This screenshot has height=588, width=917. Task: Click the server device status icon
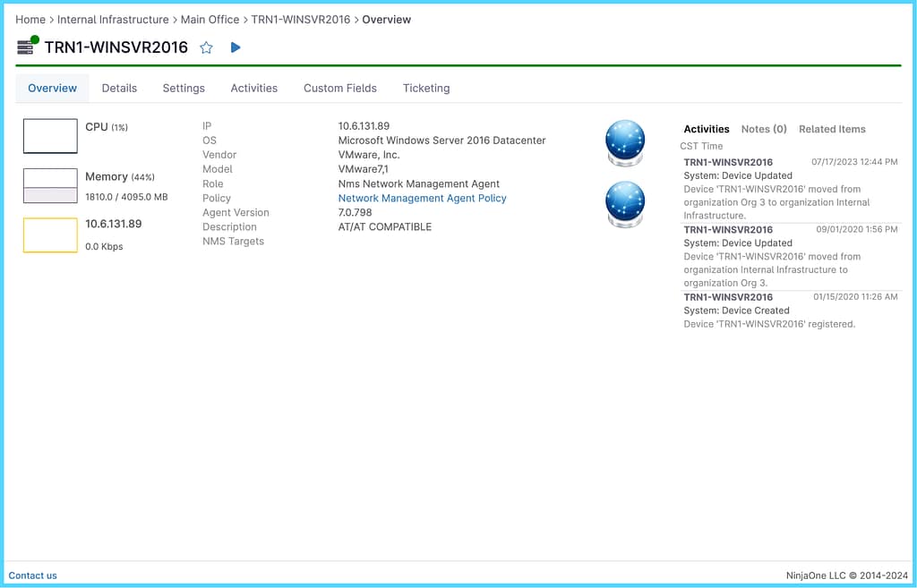click(28, 47)
